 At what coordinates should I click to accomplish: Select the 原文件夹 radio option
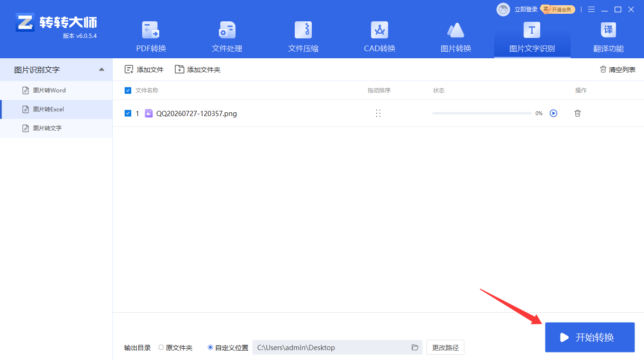pos(175,348)
